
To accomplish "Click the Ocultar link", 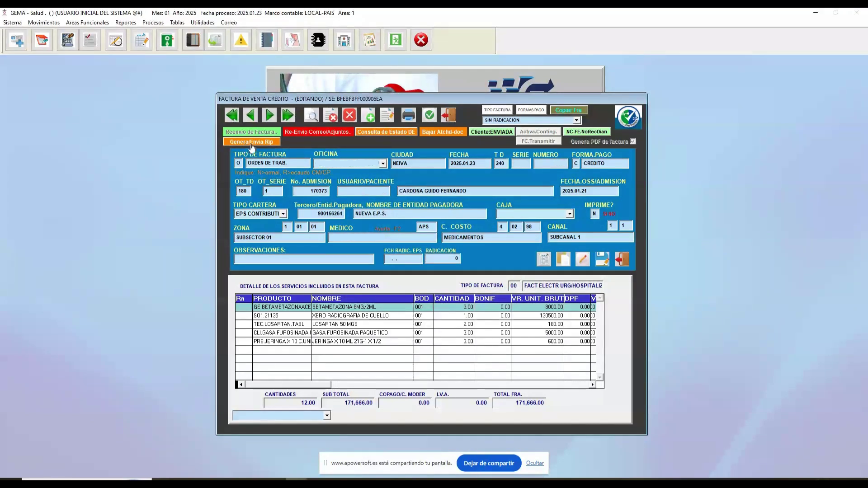I will 535,463.
